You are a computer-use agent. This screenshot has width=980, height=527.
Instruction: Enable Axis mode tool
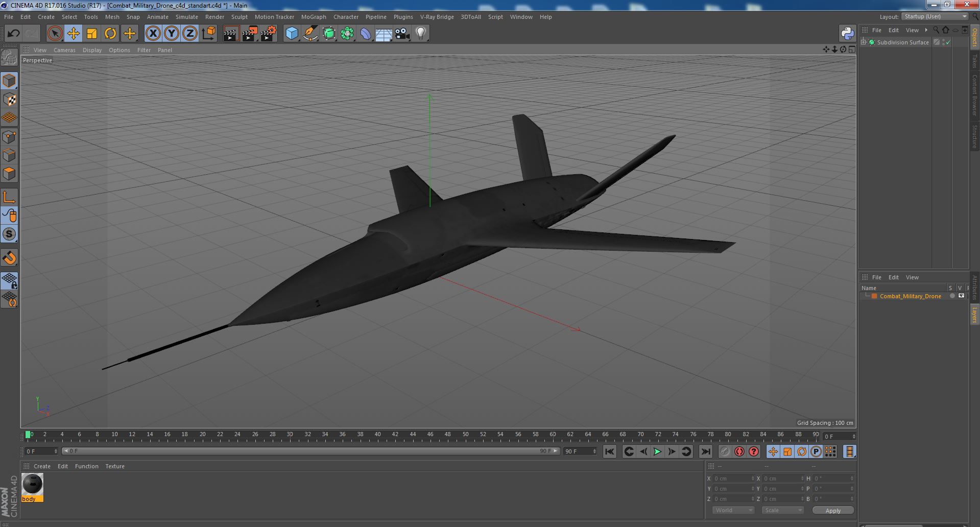9,197
